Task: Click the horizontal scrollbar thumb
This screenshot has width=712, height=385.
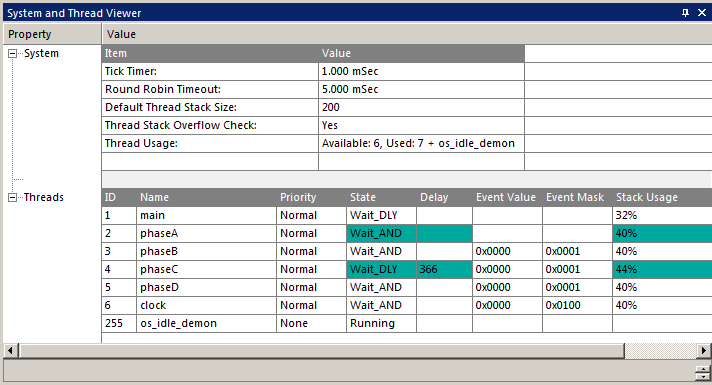Action: [x=322, y=350]
